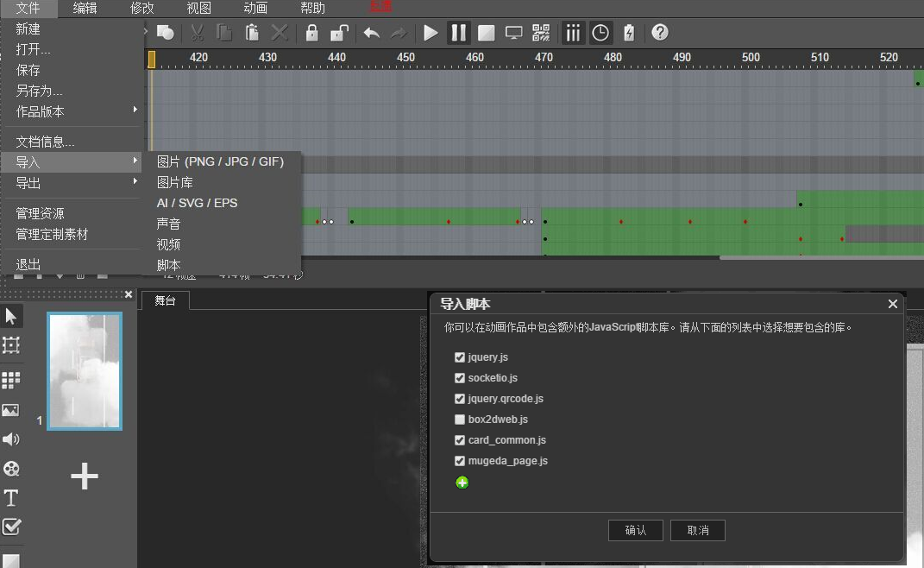Open the 编辑 menu in menu bar

[85, 9]
